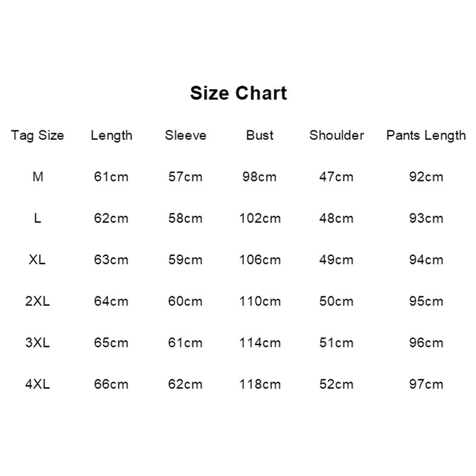Select the 92cm pants length value
Viewport: 476px width, 476px height.
tap(426, 177)
